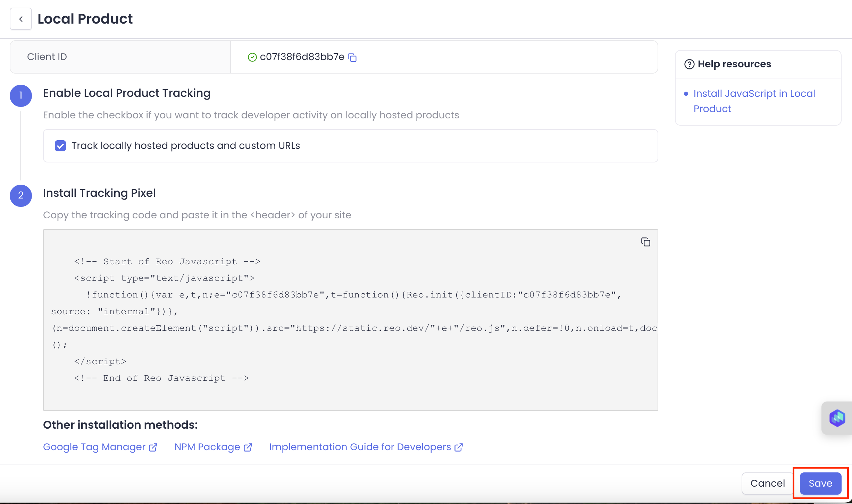Copy the tracking code snippet
The width and height of the screenshot is (852, 504).
click(x=645, y=242)
